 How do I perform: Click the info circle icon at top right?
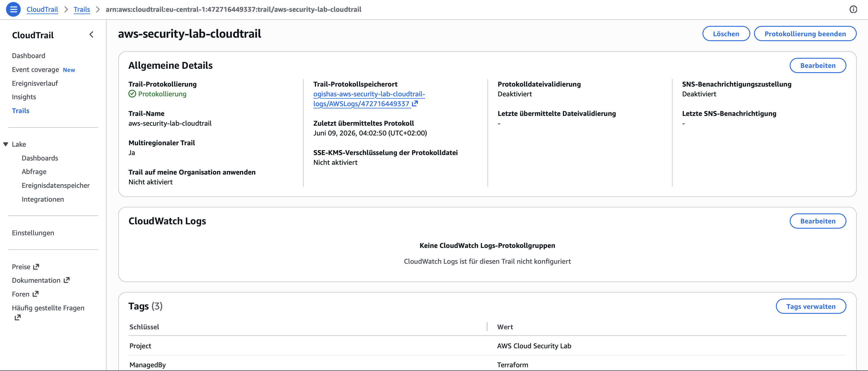click(853, 9)
